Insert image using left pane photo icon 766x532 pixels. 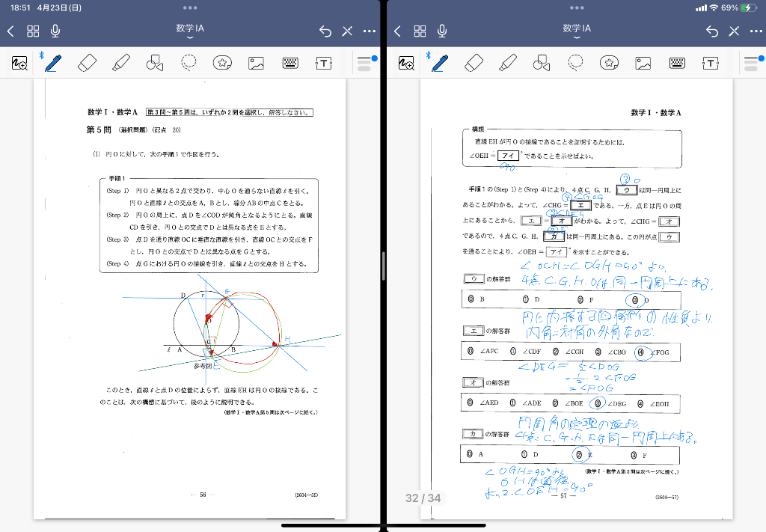coord(257,63)
